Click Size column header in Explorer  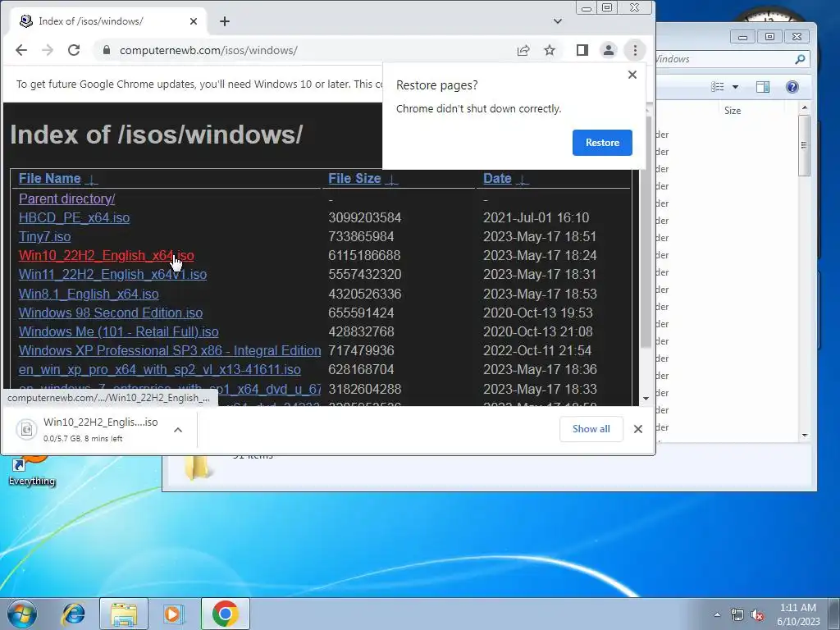(733, 111)
